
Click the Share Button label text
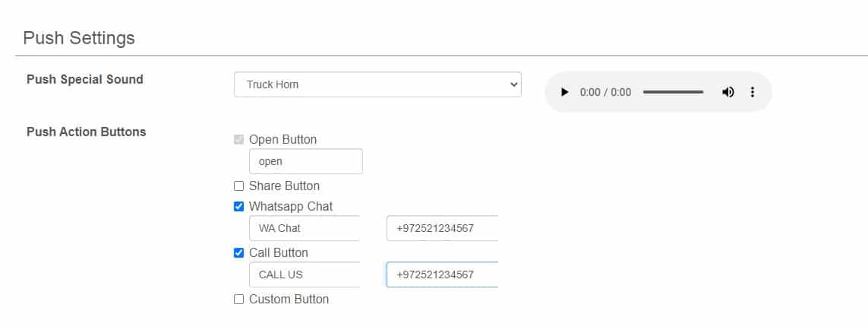coord(284,186)
